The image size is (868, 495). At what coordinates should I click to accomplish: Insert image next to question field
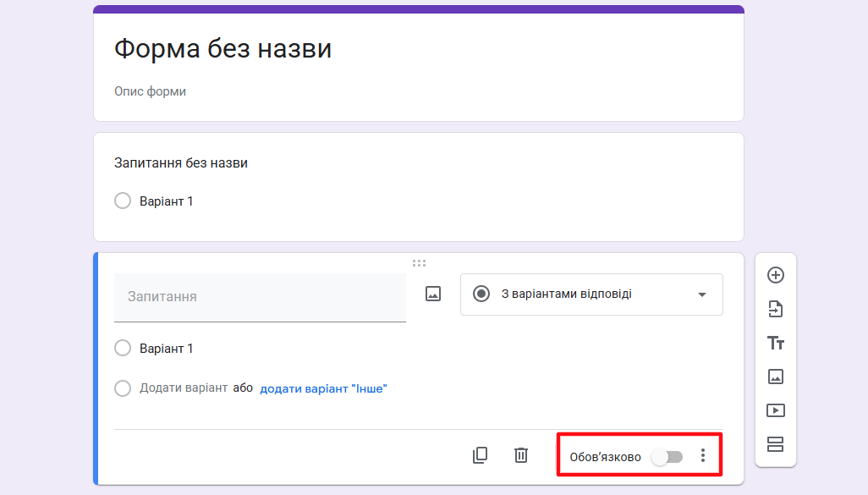[x=433, y=294]
